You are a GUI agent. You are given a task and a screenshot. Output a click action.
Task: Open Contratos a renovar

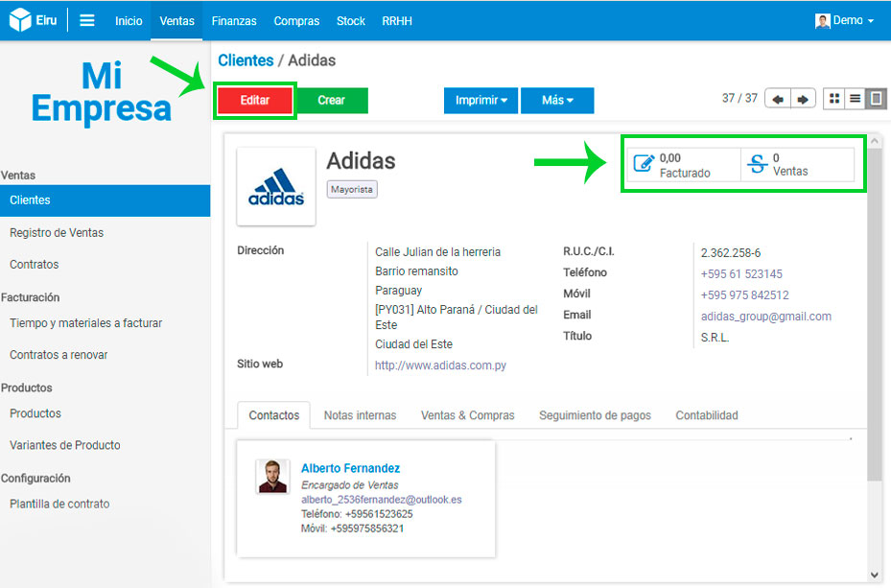click(x=59, y=355)
